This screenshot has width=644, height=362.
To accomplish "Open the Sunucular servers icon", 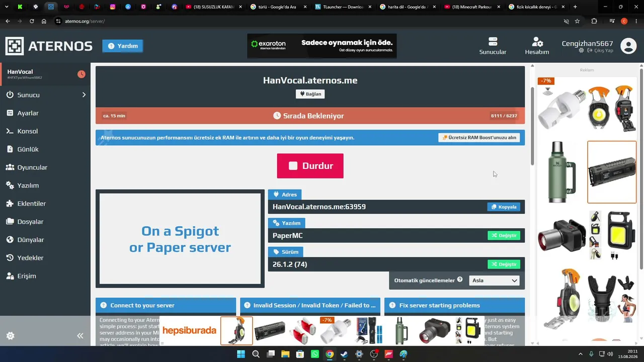I will coord(493,46).
